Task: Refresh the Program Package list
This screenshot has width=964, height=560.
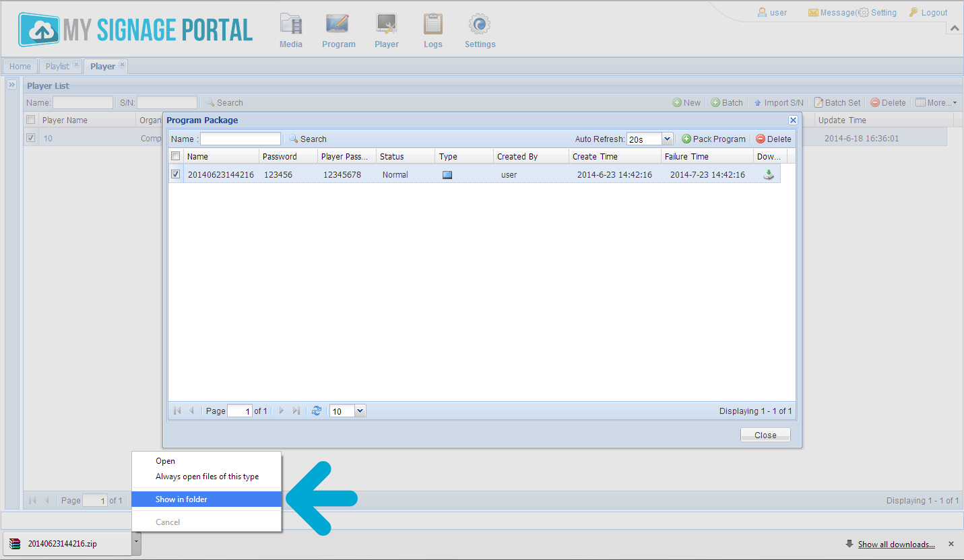Action: click(317, 411)
